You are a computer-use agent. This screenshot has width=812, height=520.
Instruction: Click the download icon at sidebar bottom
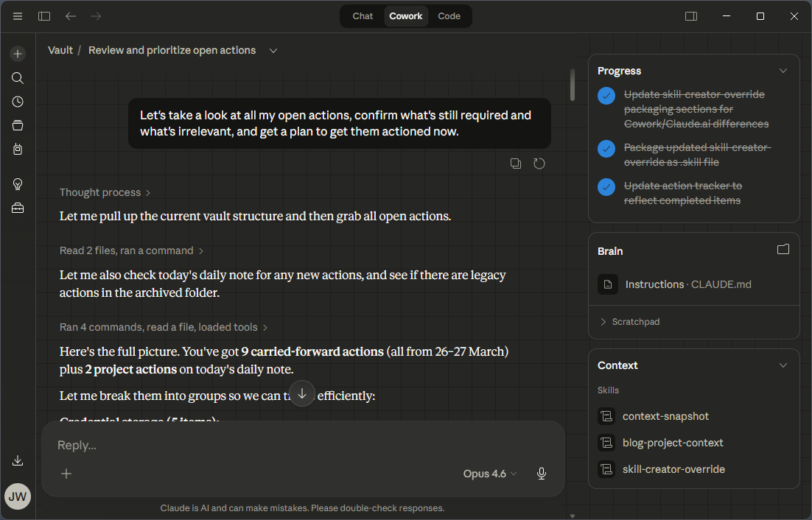click(x=17, y=460)
